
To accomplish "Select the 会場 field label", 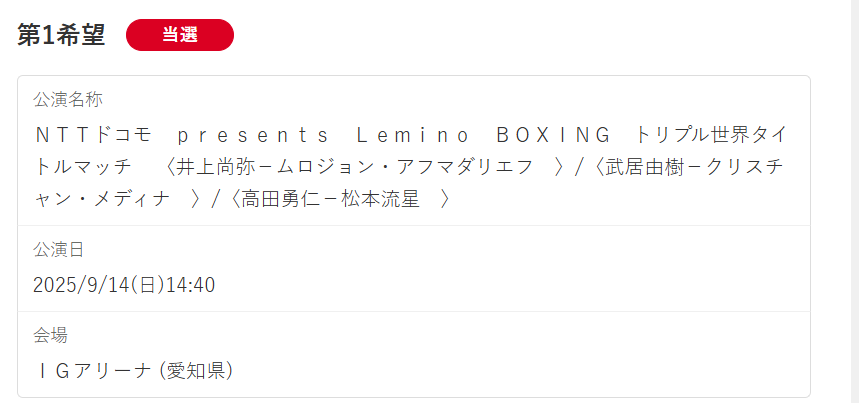I will coord(50,335).
